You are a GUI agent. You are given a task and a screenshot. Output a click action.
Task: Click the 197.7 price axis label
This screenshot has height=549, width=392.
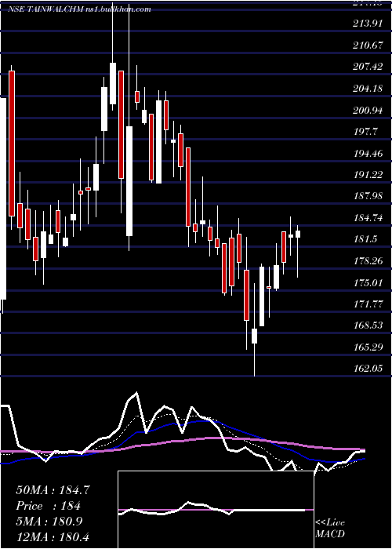pos(365,131)
